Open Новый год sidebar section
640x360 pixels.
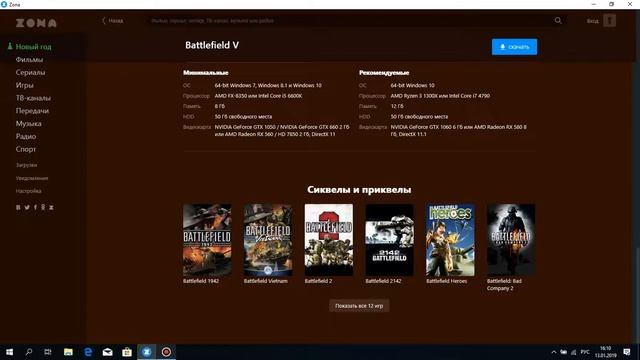pos(33,47)
